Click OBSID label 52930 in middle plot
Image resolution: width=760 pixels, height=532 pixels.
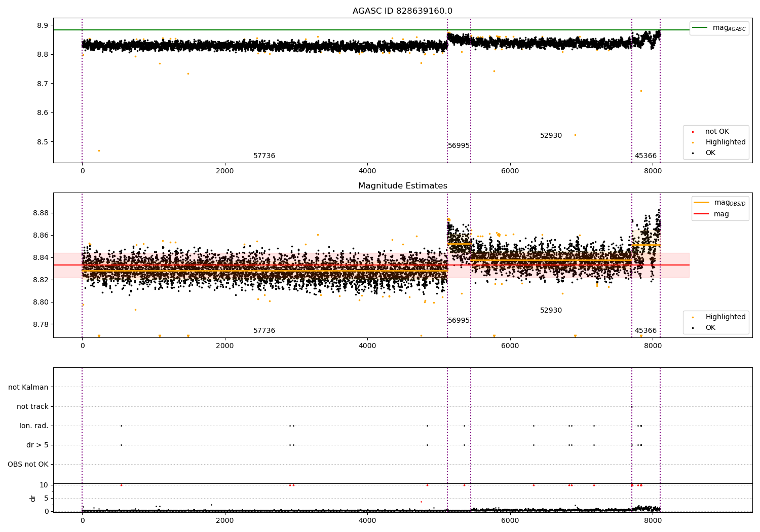(551, 311)
